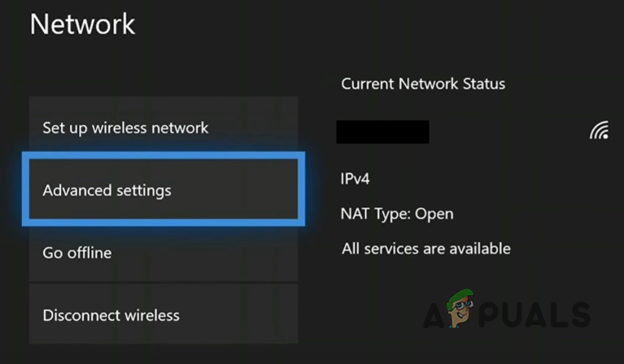
Task: Click the Wi-Fi signal strength icon
Action: (x=599, y=131)
